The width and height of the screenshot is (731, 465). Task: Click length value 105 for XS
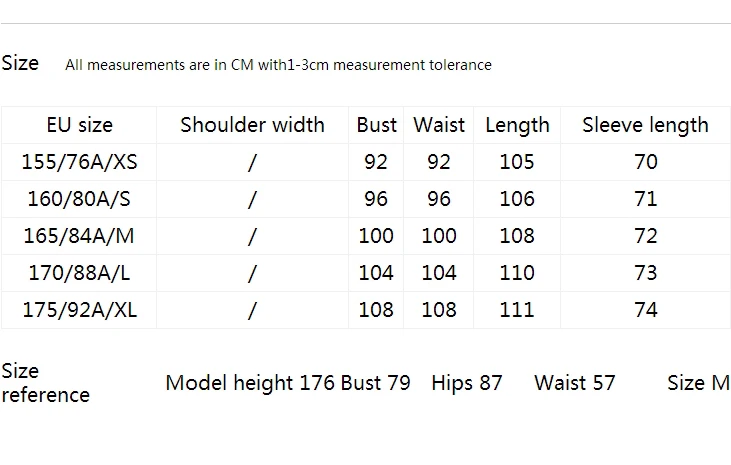[517, 162]
